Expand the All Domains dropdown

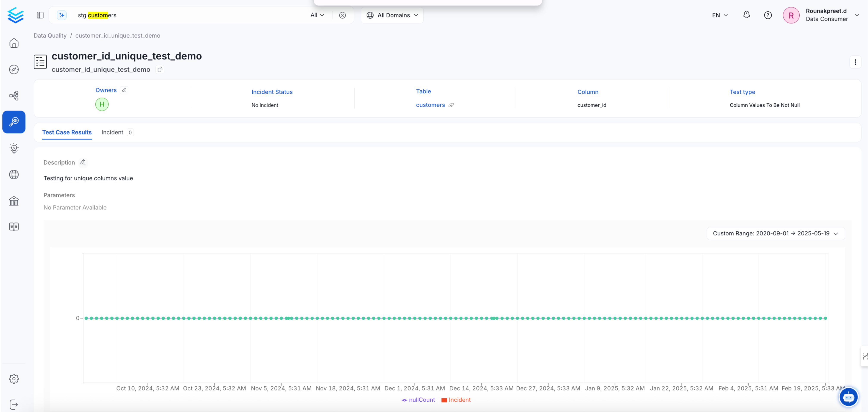(392, 15)
